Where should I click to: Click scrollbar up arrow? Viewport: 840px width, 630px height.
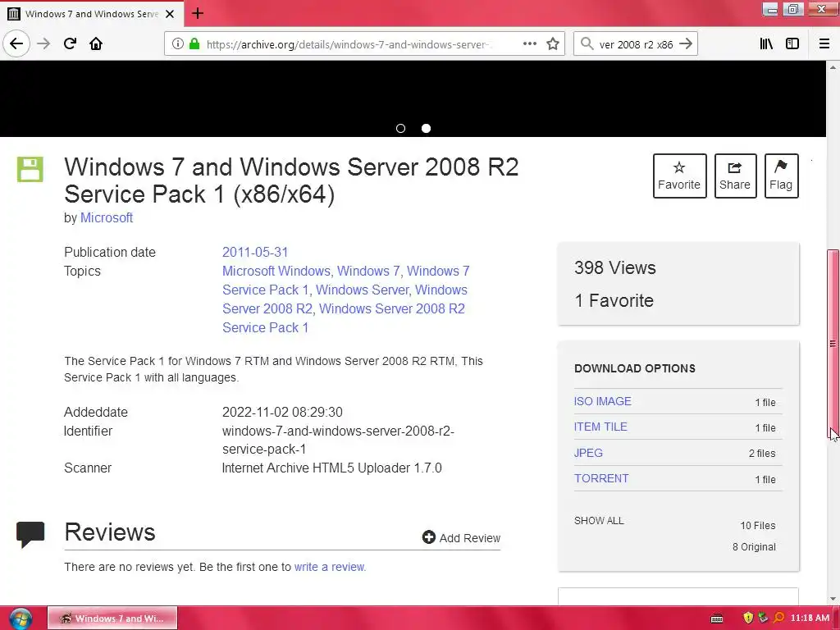pos(833,67)
